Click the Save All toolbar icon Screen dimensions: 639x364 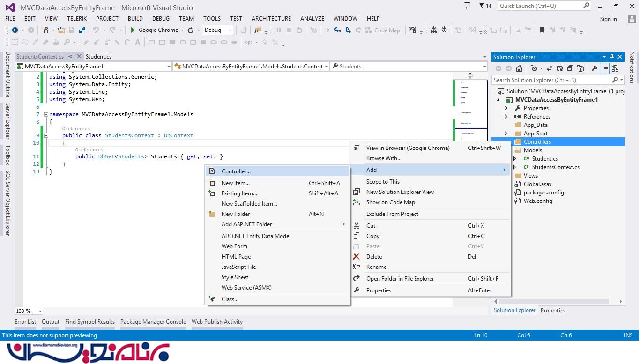point(82,30)
